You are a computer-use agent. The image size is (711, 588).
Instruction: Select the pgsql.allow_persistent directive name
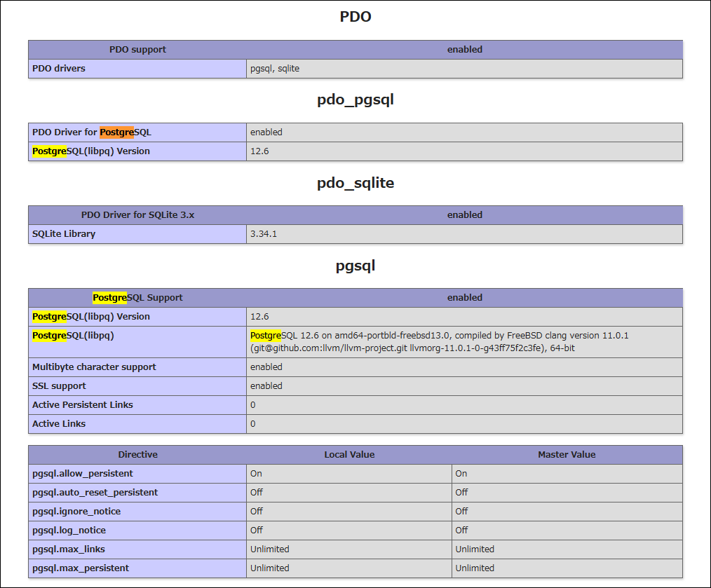click(83, 474)
